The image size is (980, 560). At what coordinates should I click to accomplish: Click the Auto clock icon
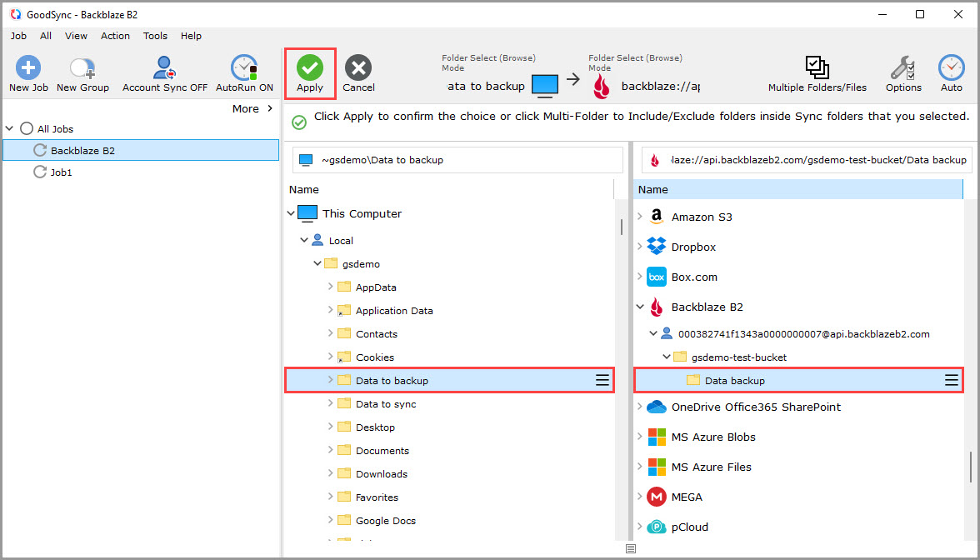pos(952,67)
